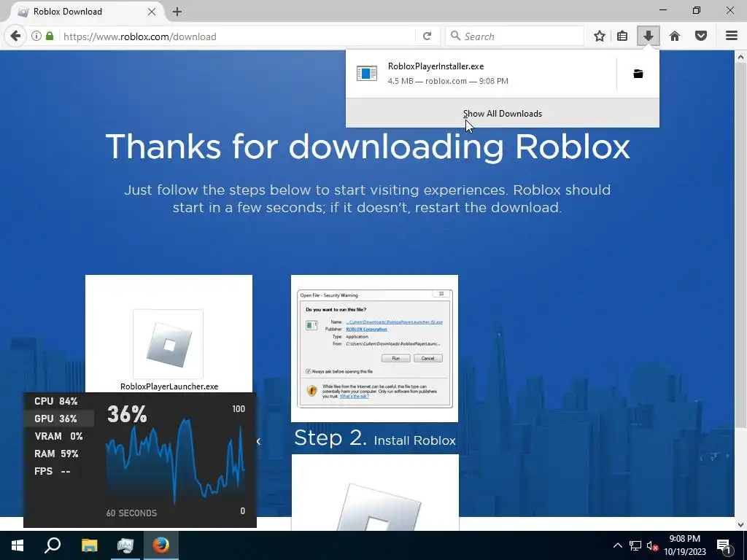Click the green secure padlock icon
This screenshot has height=560, width=747.
50,36
